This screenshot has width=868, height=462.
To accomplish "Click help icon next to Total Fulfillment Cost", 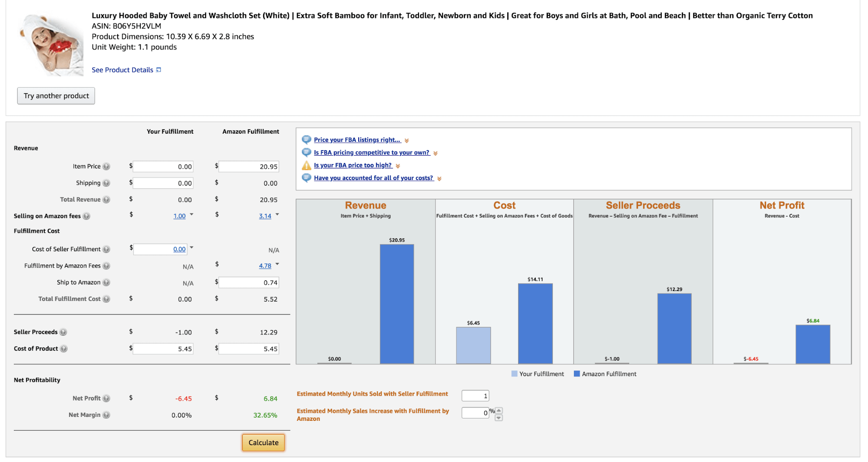I will (106, 299).
